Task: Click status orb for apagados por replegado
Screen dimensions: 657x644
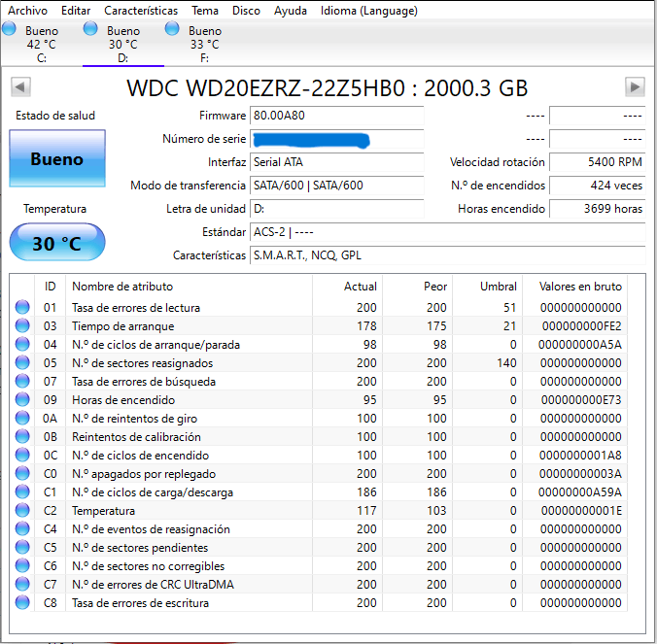Action: pyautogui.click(x=22, y=473)
